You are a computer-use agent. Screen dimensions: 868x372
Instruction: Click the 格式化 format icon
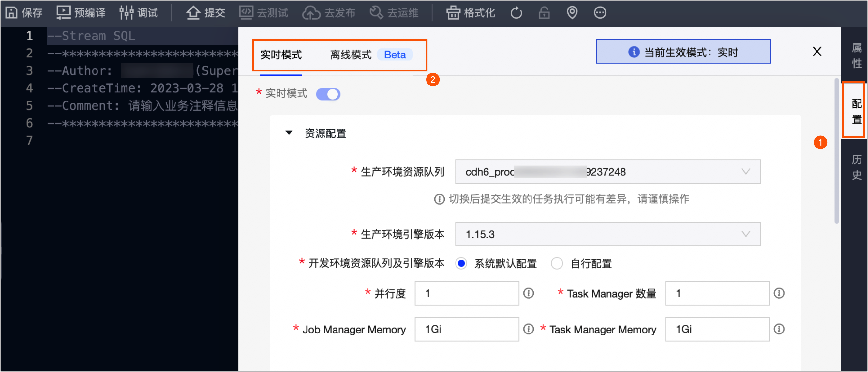tap(453, 13)
